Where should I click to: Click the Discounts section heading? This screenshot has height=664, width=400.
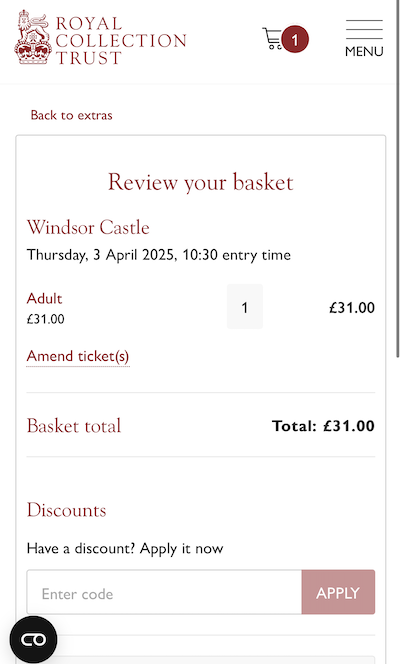click(66, 510)
